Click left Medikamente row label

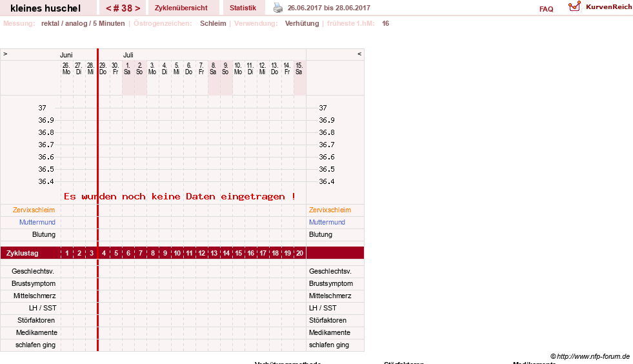[37, 332]
